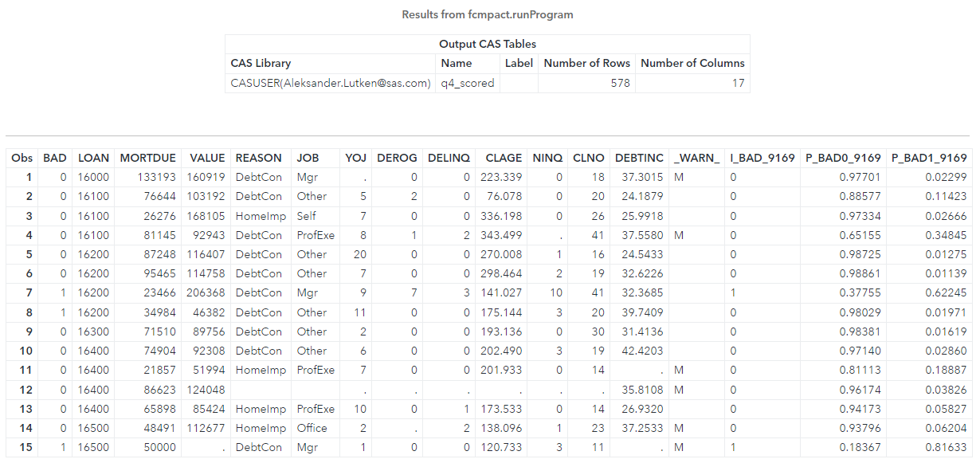Select the DebtCon value in row 1
Viewport: 980px width, 463px height.
point(258,177)
